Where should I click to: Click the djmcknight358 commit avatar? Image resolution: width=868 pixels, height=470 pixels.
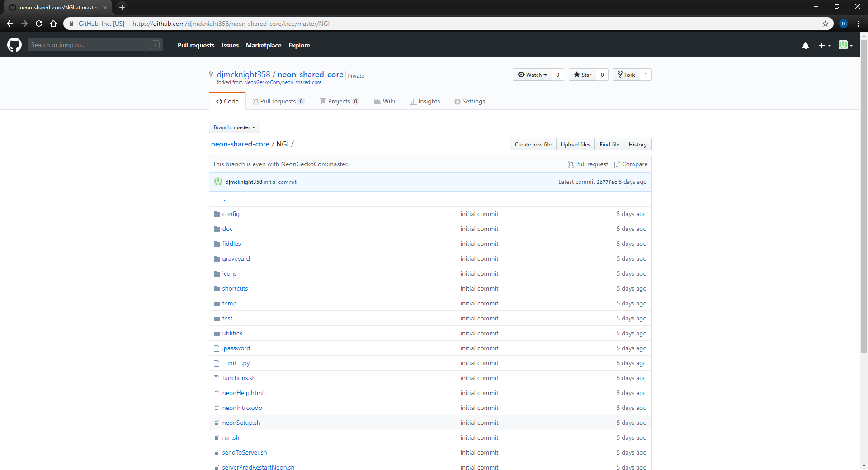coord(218,182)
